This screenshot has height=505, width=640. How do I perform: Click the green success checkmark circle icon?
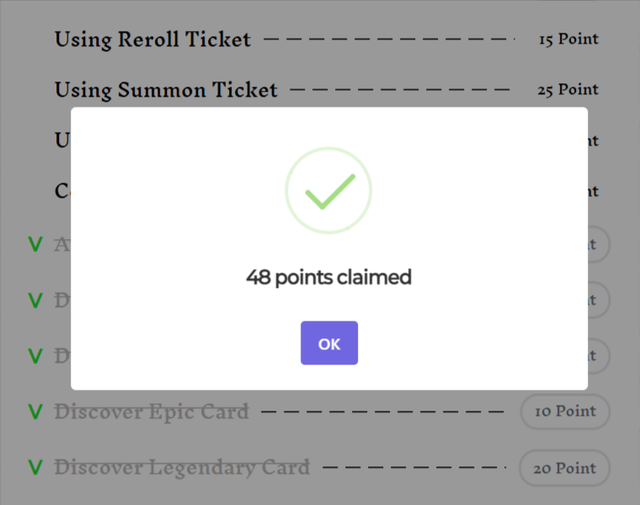(x=328, y=190)
